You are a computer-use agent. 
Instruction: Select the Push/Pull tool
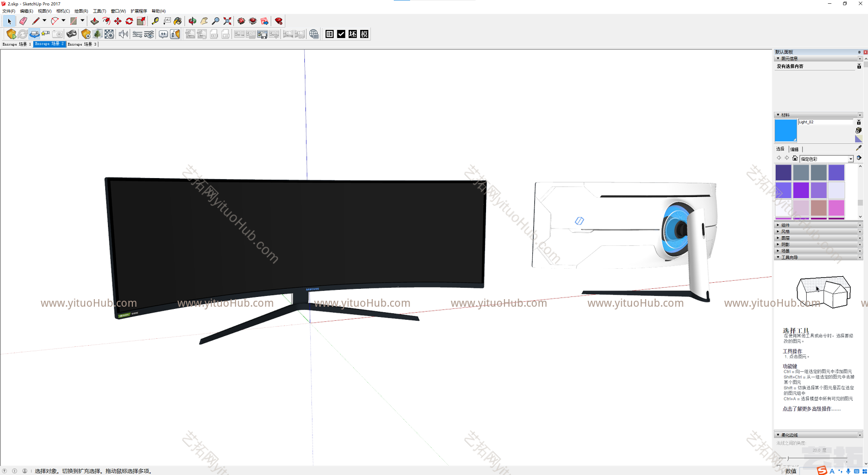point(94,21)
